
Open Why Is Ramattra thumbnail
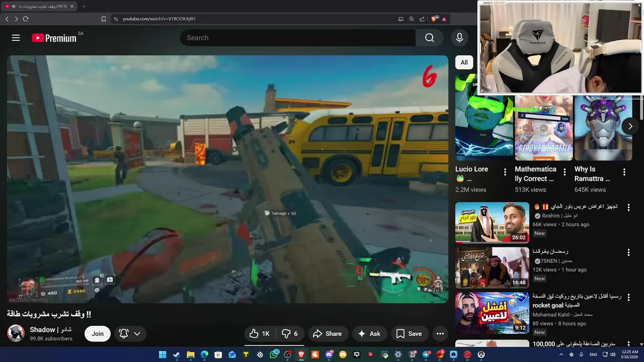point(603,127)
